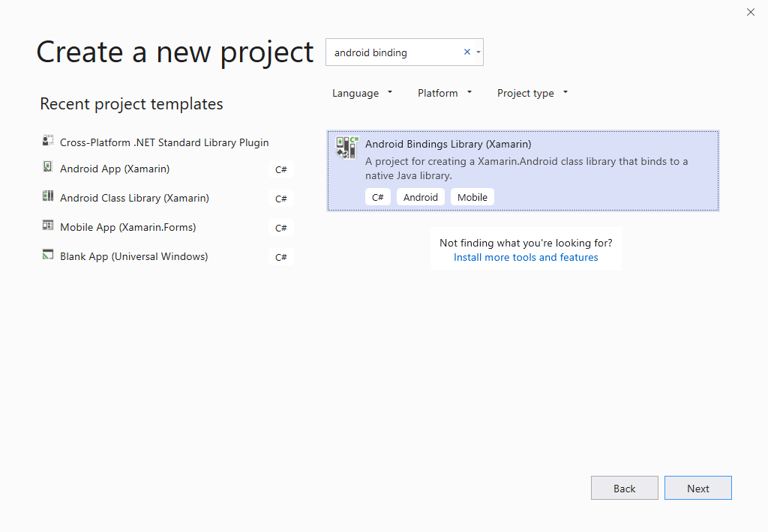The height and width of the screenshot is (532, 768).
Task: Expand the Language filter dropdown
Action: pyautogui.click(x=362, y=93)
